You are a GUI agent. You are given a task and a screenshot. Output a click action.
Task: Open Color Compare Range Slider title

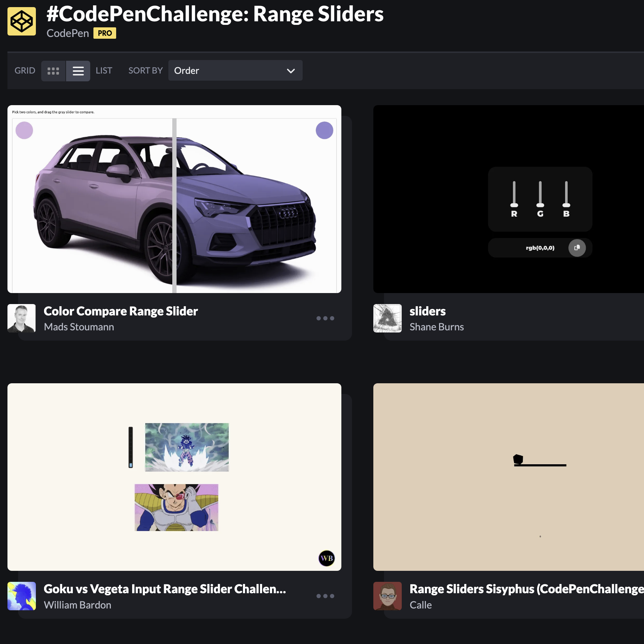[x=121, y=311]
